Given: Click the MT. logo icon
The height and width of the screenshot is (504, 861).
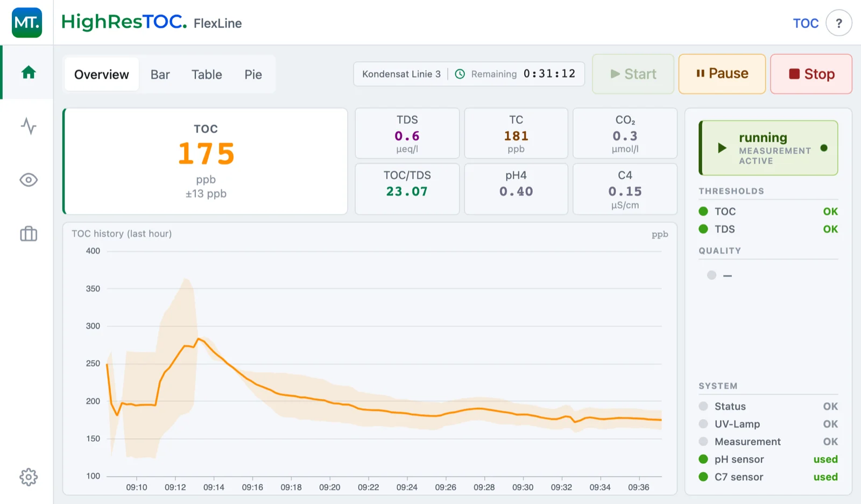Looking at the screenshot, I should (27, 23).
